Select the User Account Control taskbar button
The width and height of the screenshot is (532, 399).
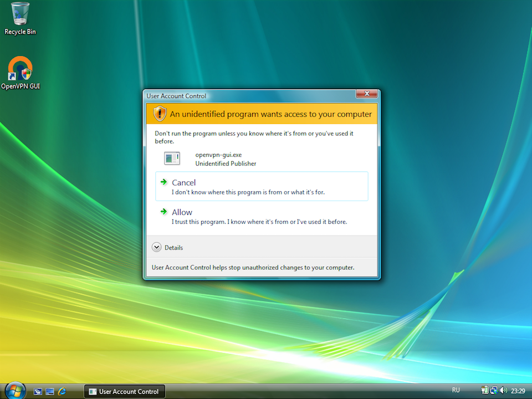point(125,392)
